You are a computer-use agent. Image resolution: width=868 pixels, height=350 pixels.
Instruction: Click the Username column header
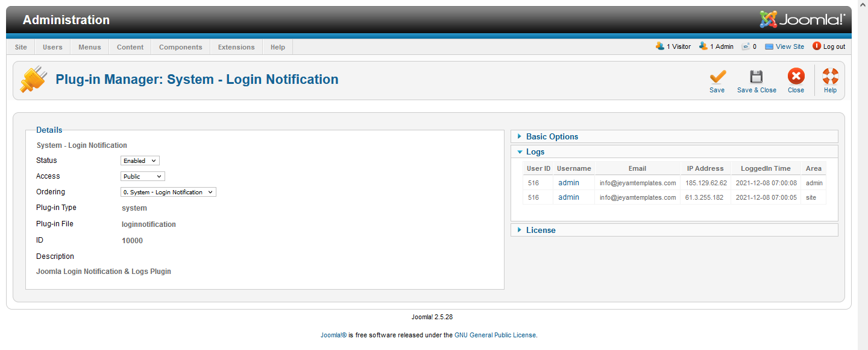tap(574, 168)
